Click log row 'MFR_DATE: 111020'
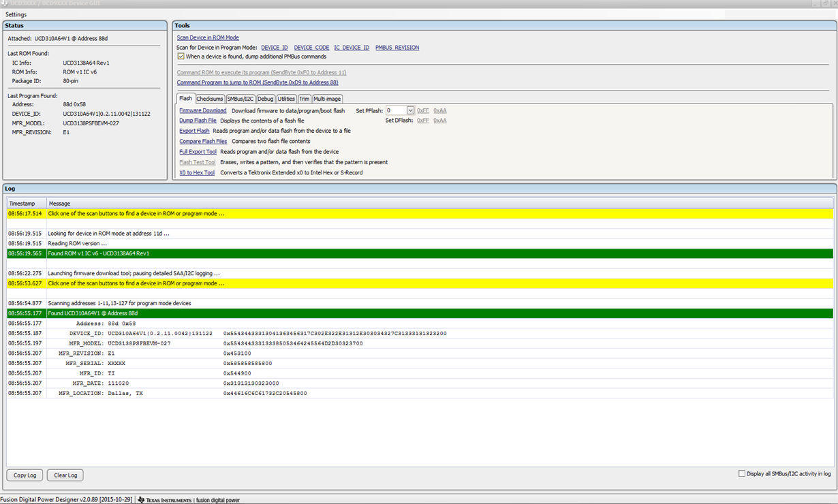Viewport: 838px width, 504px height. (x=420, y=383)
